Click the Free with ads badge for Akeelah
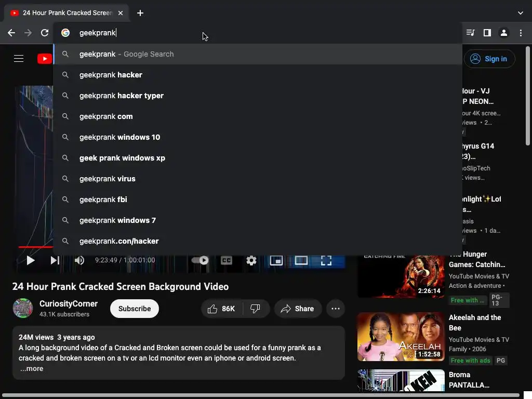Image resolution: width=532 pixels, height=399 pixels. tap(470, 361)
